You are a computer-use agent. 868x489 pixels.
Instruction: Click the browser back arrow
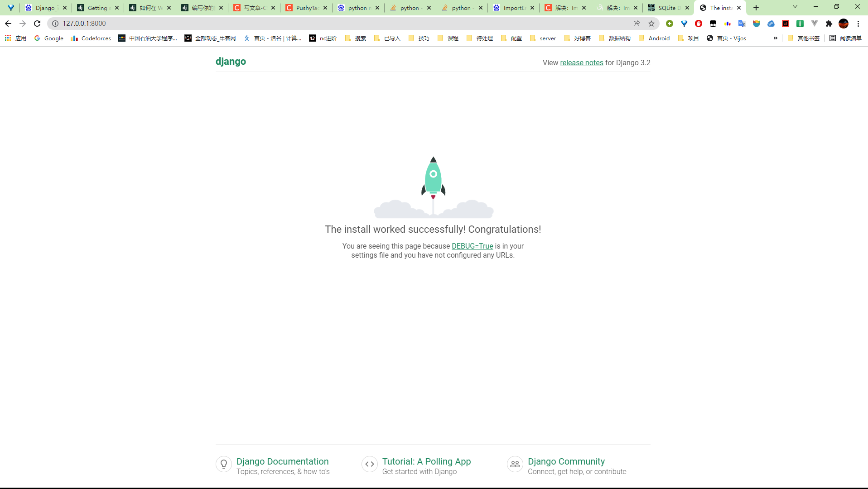8,24
